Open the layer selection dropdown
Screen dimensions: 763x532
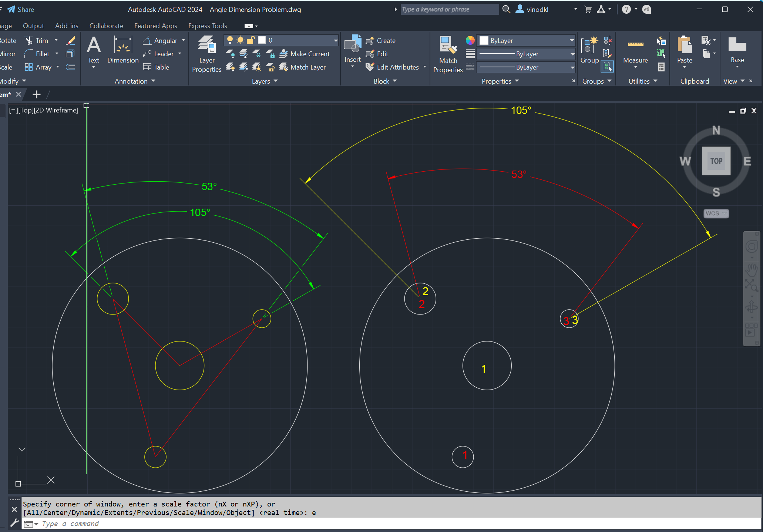335,40
